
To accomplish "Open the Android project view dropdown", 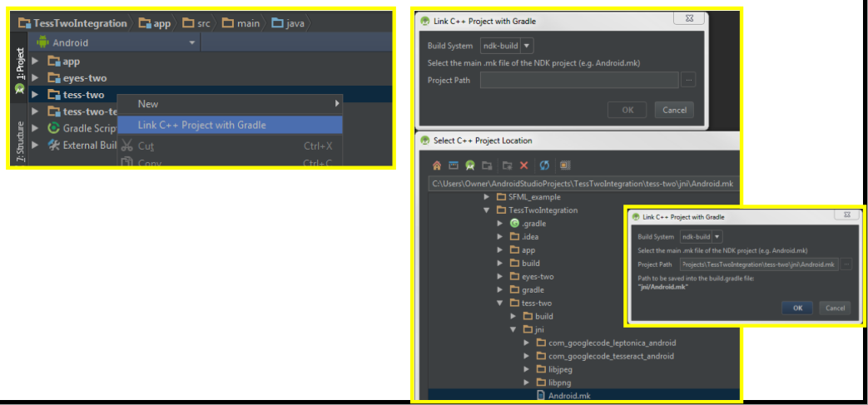I will (x=116, y=42).
